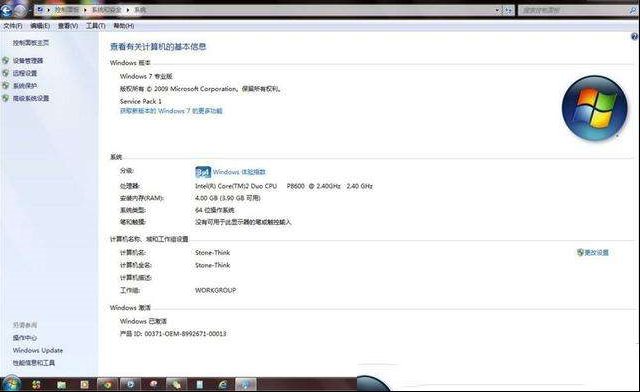Select the 'Windows 7 专业版' edition text
The height and width of the screenshot is (392, 640).
pyautogui.click(x=146, y=76)
